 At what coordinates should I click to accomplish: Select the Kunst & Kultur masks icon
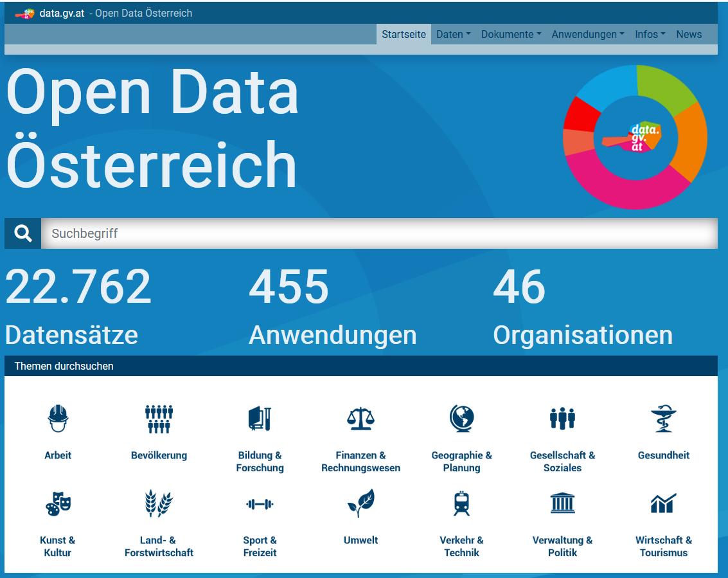(58, 504)
